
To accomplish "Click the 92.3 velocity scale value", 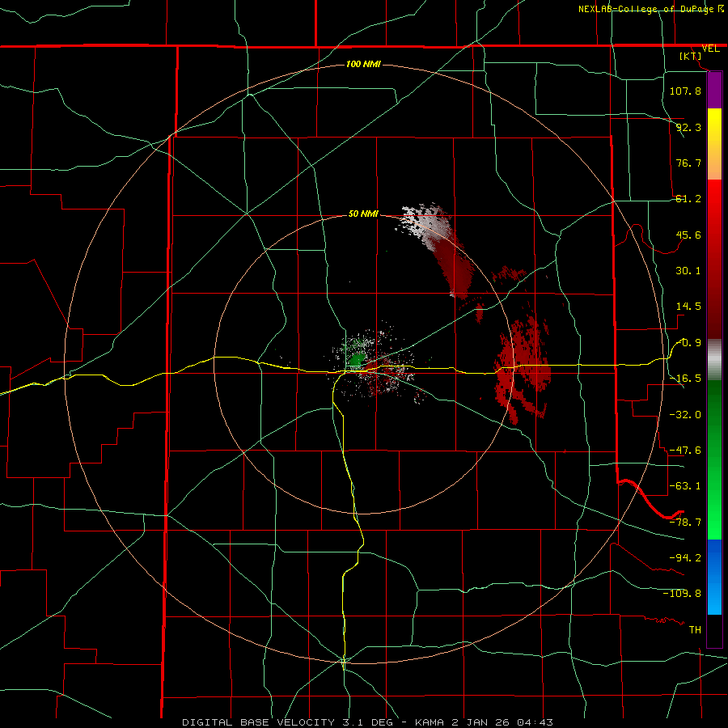I will coord(688,127).
